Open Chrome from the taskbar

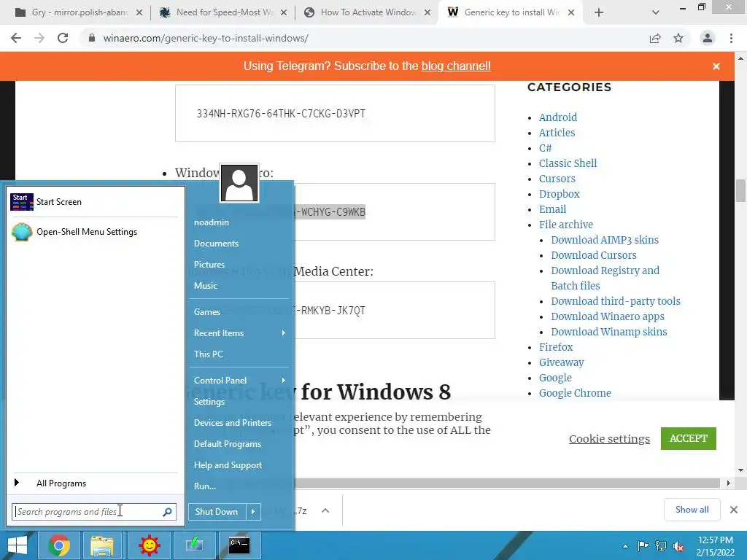point(58,545)
